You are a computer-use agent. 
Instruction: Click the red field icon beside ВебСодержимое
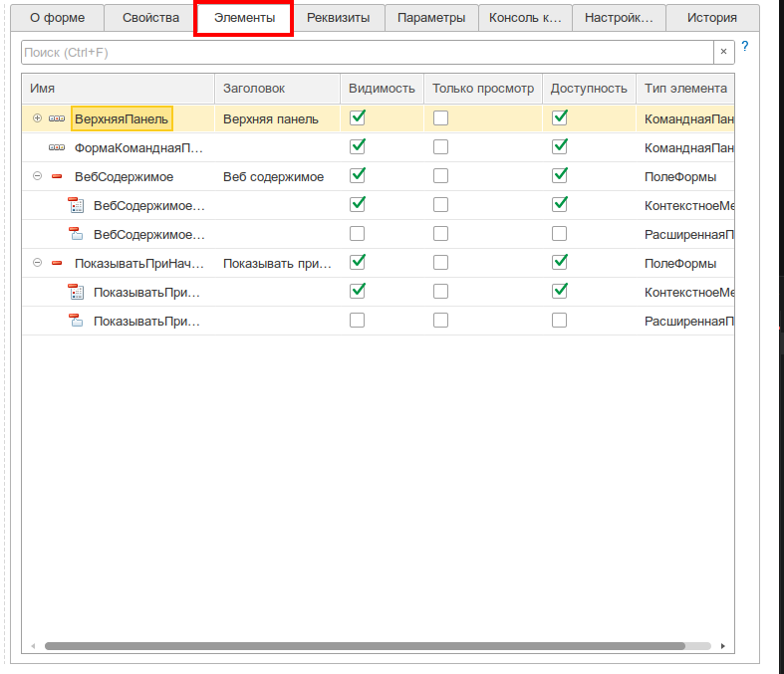tap(57, 176)
